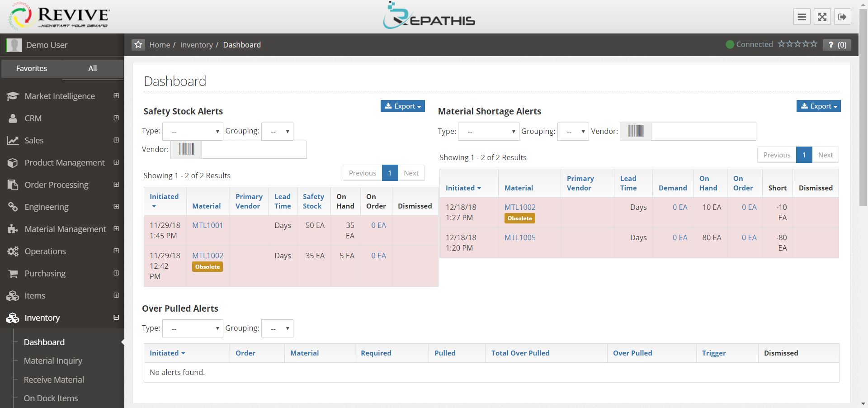The image size is (868, 408).
Task: Click the Revive logo
Action: pos(59,16)
